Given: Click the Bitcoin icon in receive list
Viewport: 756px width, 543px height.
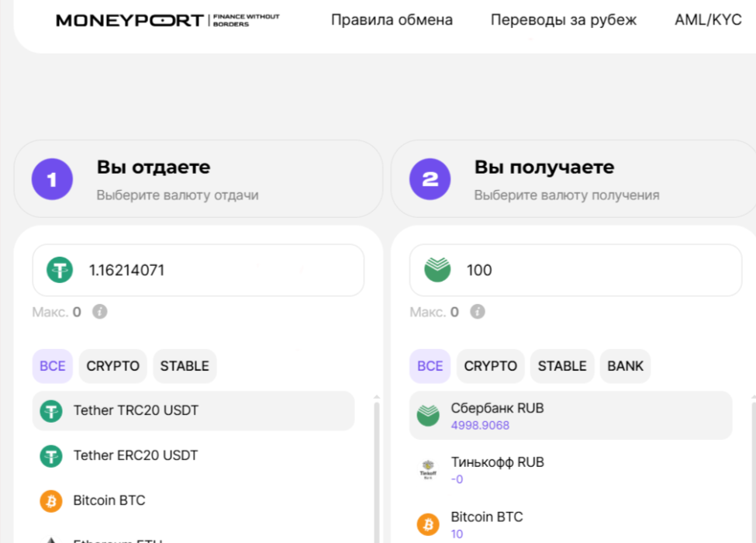Looking at the screenshot, I should (428, 524).
